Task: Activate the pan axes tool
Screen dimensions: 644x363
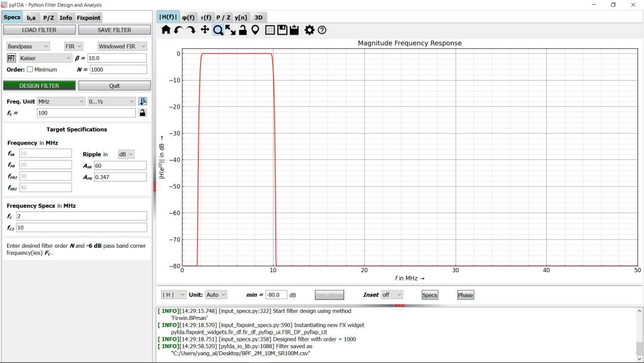Action: 205,30
